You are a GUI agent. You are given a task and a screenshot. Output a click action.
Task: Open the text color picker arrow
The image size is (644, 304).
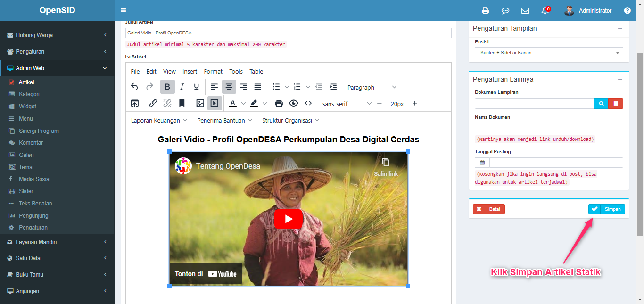pos(243,103)
